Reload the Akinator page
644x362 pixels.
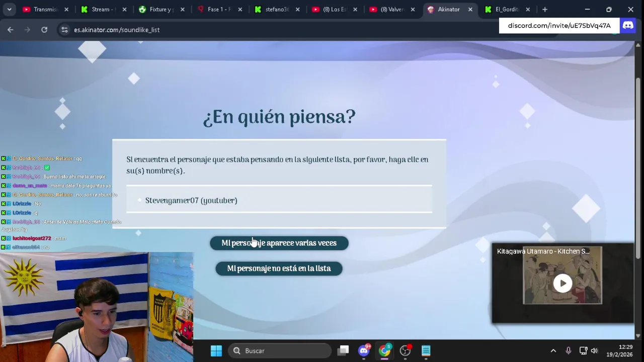point(44,30)
